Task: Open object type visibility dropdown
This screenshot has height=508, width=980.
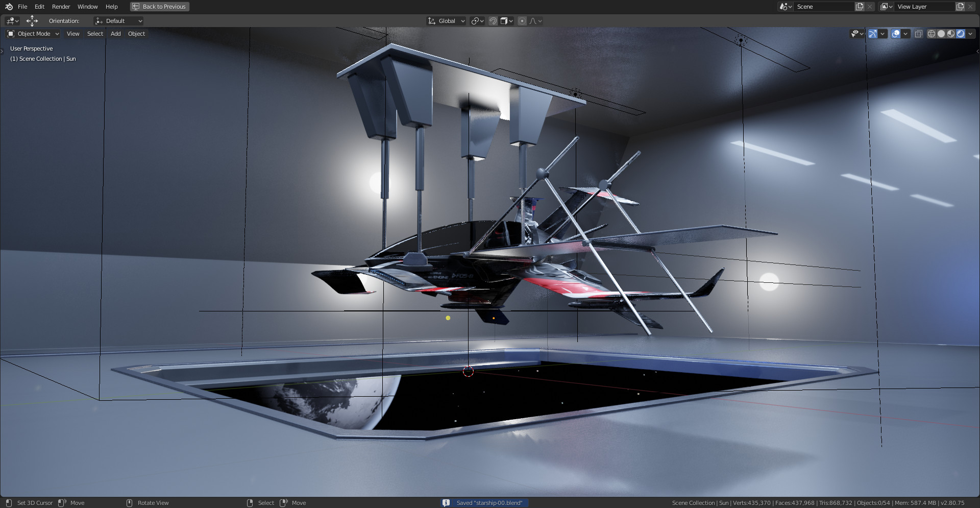Action: point(857,34)
